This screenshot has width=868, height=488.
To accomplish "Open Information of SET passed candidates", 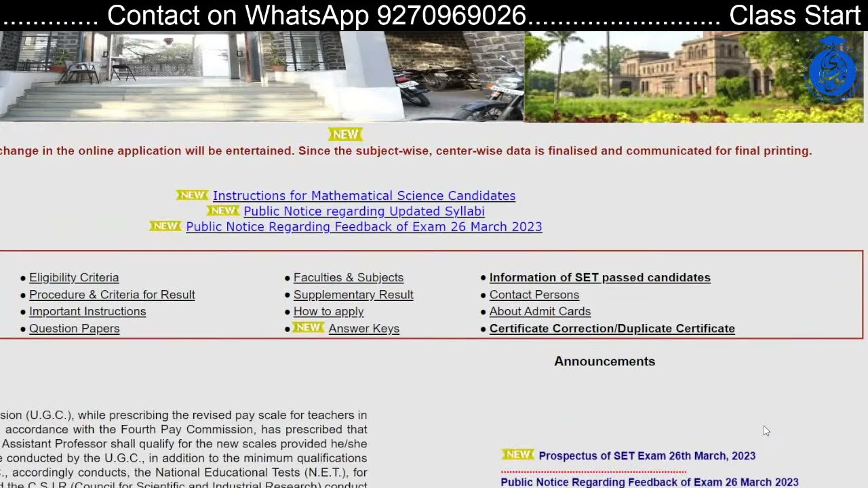I will point(600,278).
